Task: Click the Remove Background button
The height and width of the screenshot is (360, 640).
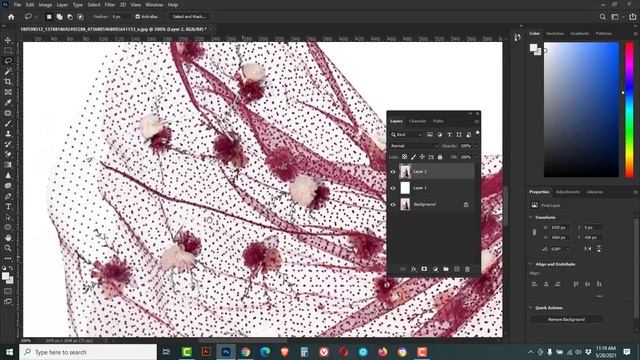Action: point(567,319)
